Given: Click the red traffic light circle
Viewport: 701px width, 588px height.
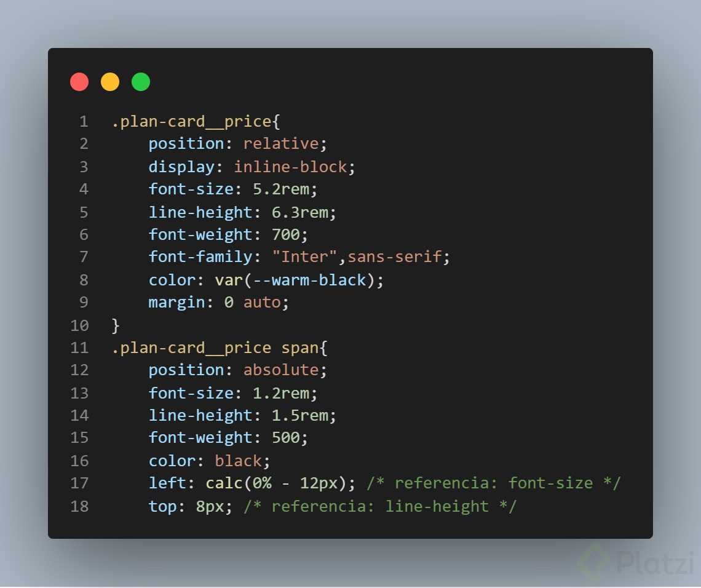Looking at the screenshot, I should 79,81.
